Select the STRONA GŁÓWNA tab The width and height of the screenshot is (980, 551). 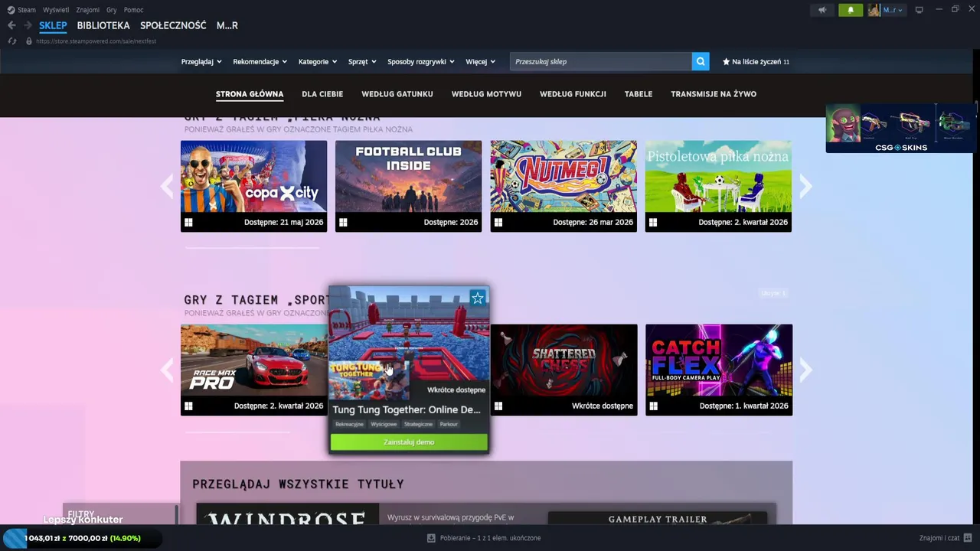click(x=250, y=94)
